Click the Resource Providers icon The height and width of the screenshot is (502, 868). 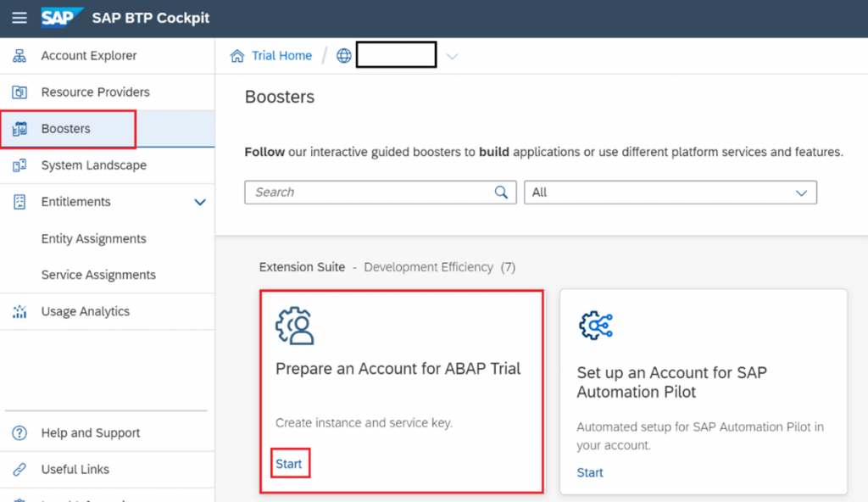pos(19,92)
